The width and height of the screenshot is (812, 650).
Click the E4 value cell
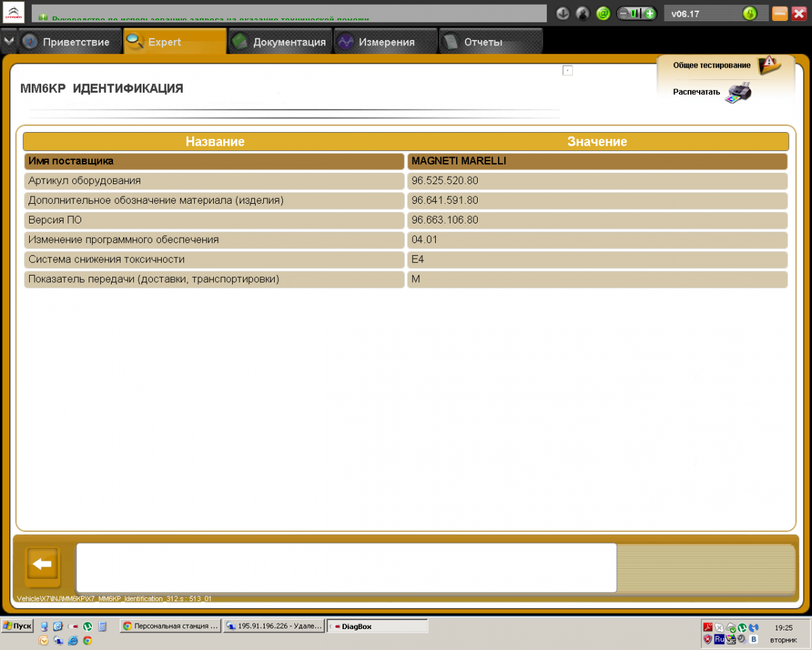(597, 259)
